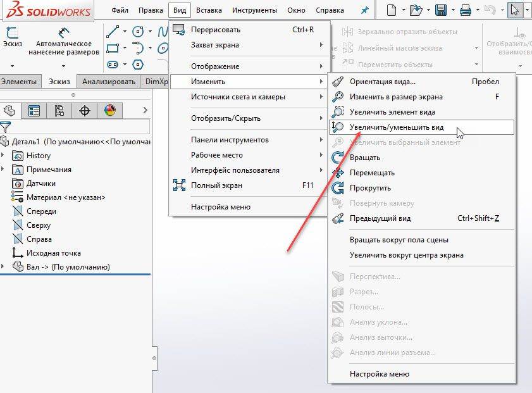Open the Вставка menu

click(x=209, y=11)
